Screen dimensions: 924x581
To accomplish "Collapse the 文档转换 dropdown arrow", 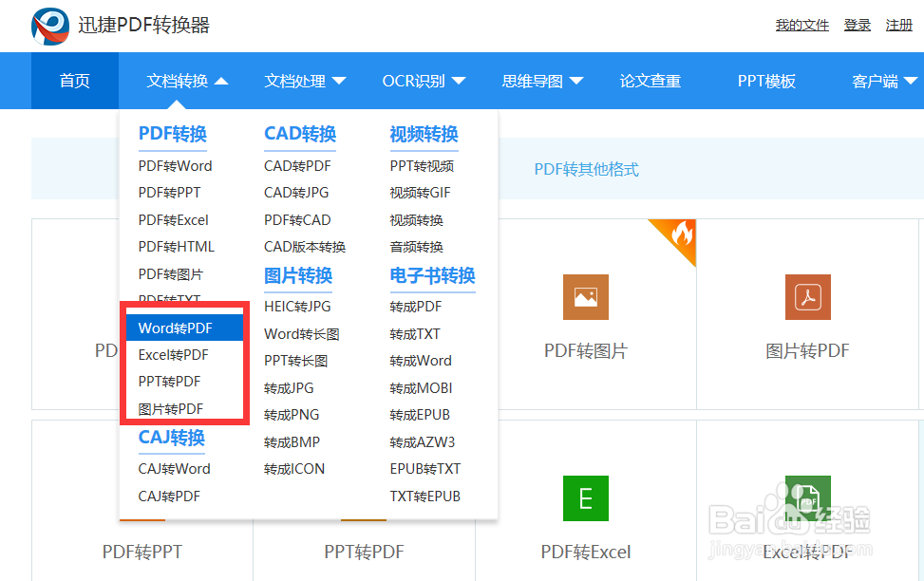I will point(221,82).
